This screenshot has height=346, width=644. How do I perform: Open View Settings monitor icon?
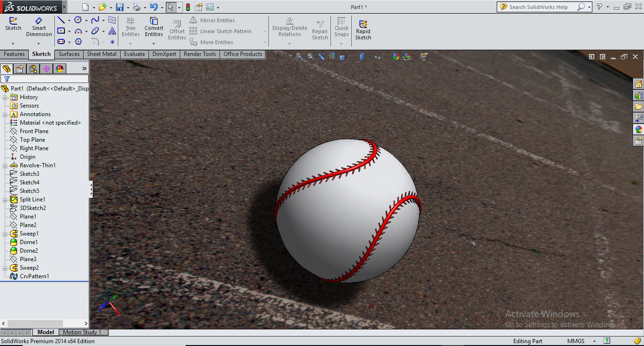click(424, 56)
